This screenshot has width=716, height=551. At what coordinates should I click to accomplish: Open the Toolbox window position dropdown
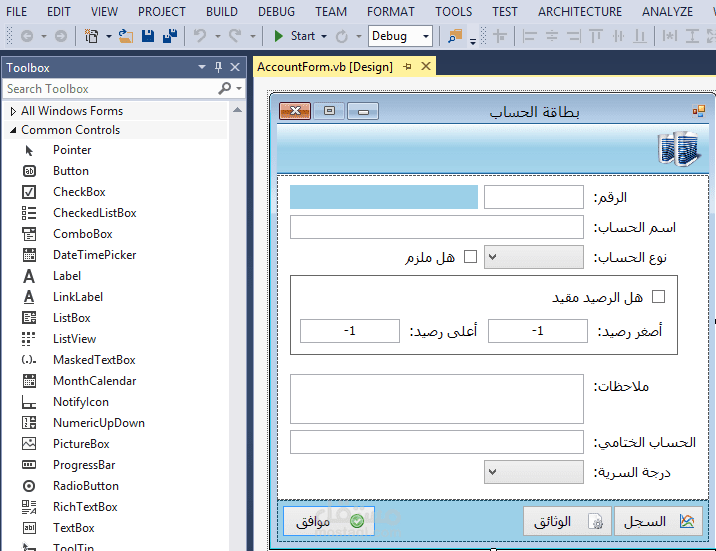(202, 68)
